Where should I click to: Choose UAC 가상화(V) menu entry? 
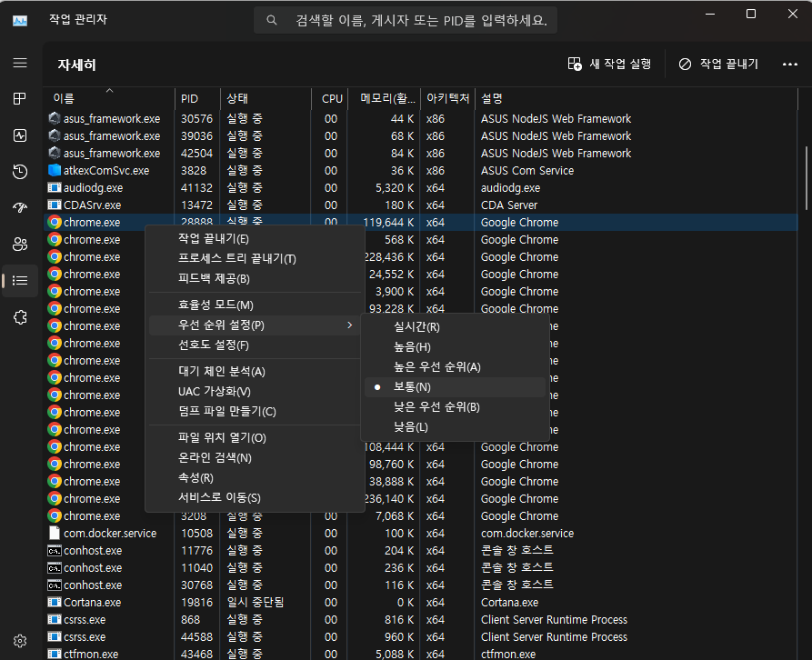[255, 391]
